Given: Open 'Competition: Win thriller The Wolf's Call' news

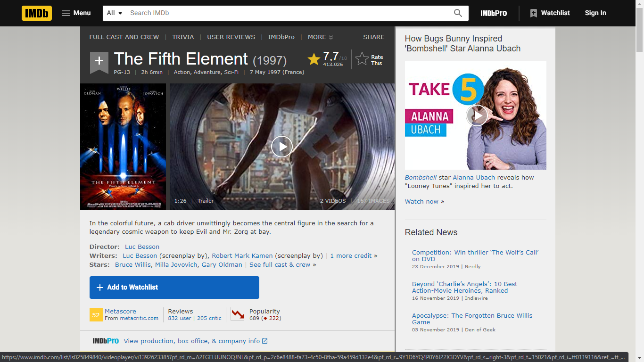Looking at the screenshot, I should click(475, 255).
